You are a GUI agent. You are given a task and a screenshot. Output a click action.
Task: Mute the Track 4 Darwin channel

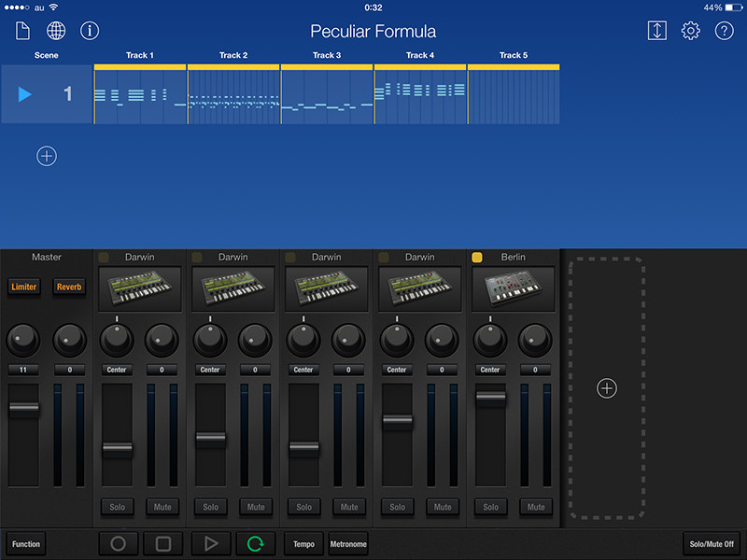click(x=443, y=507)
